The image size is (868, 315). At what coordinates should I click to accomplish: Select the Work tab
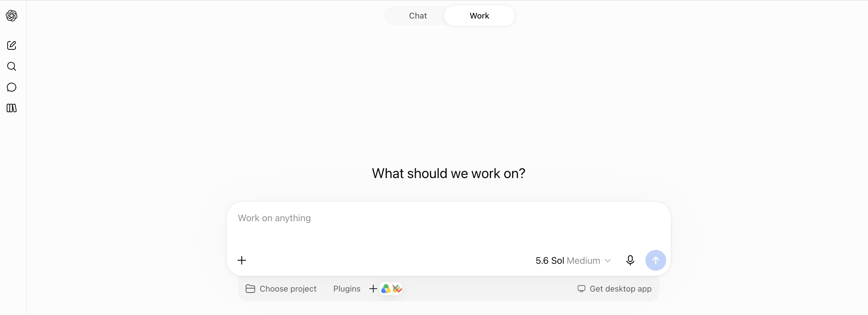479,16
